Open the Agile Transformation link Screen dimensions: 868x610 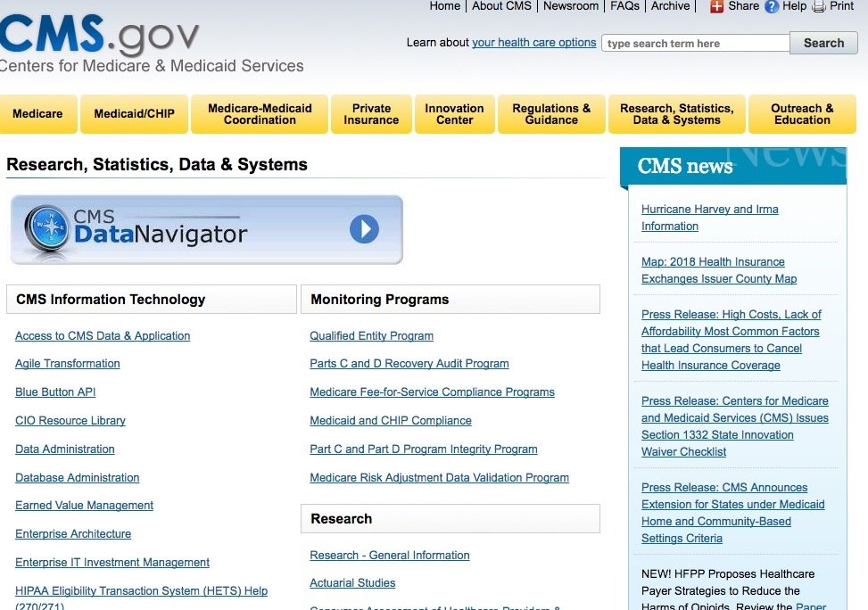coord(68,364)
